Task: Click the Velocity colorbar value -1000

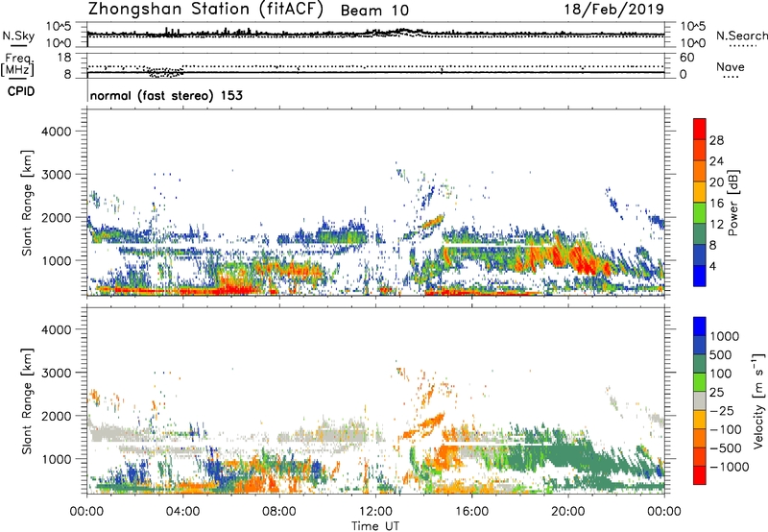Action: tap(730, 467)
